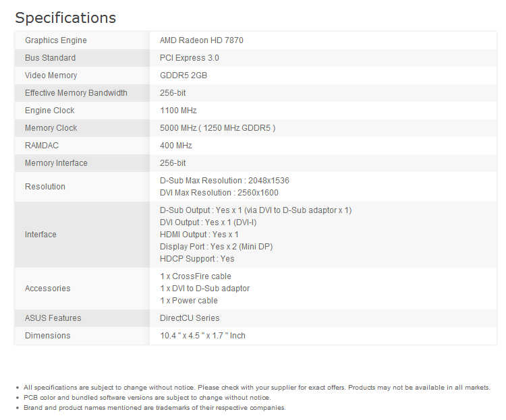Click the brand and product names trademark note
Viewport: 506px width, 420px height.
[154, 408]
